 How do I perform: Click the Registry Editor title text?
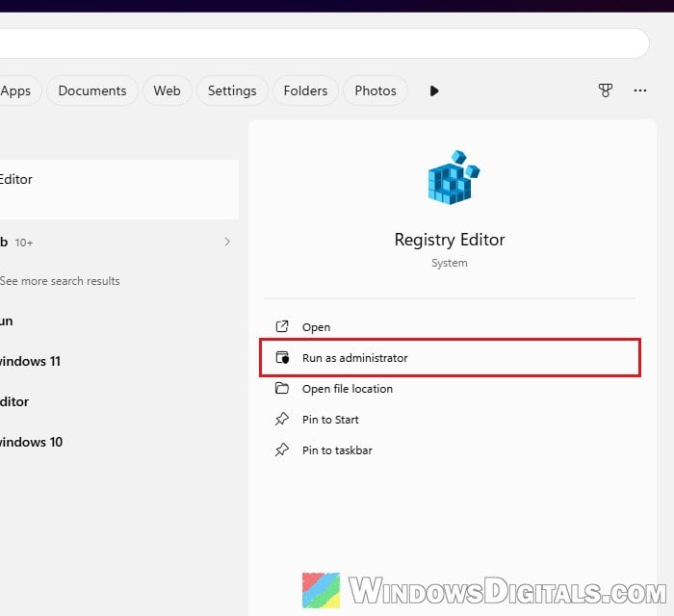[450, 240]
